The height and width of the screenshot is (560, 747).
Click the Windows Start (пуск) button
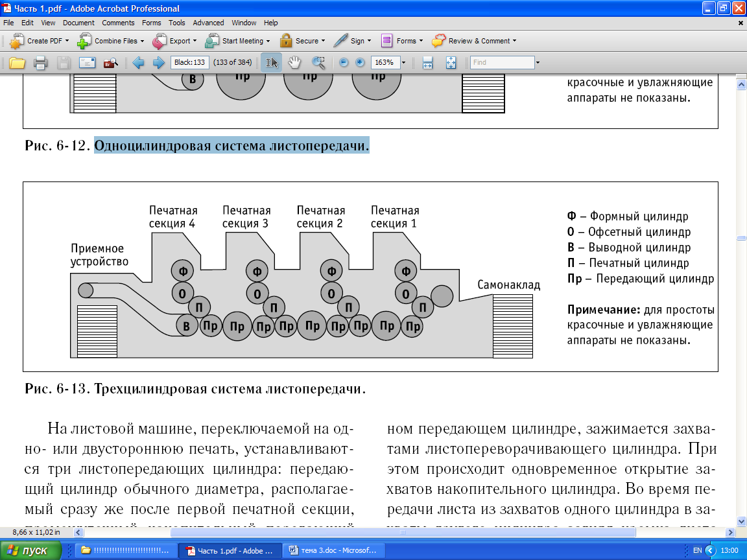click(x=30, y=550)
